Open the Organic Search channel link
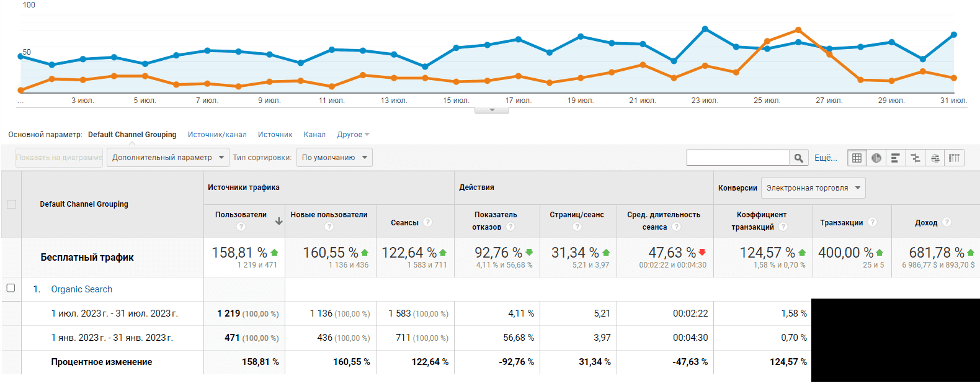 (82, 289)
